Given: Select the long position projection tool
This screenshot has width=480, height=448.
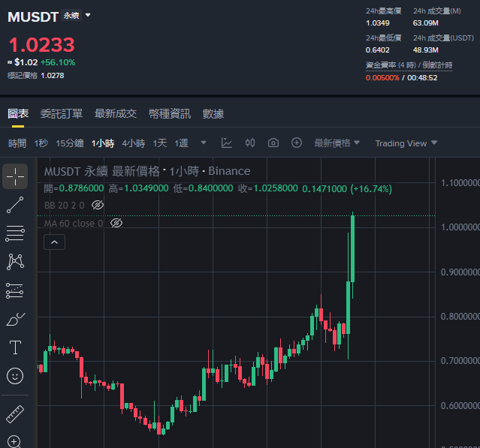Looking at the screenshot, I should point(15,290).
